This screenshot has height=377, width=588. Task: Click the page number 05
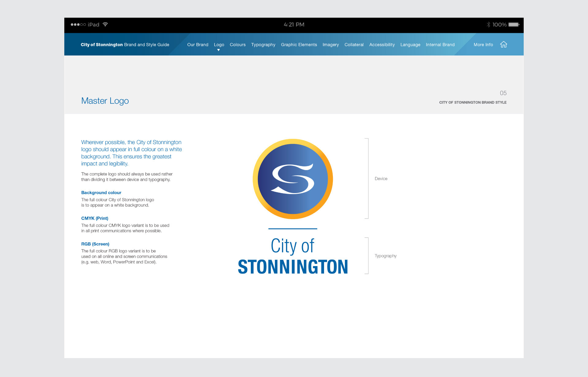point(503,93)
